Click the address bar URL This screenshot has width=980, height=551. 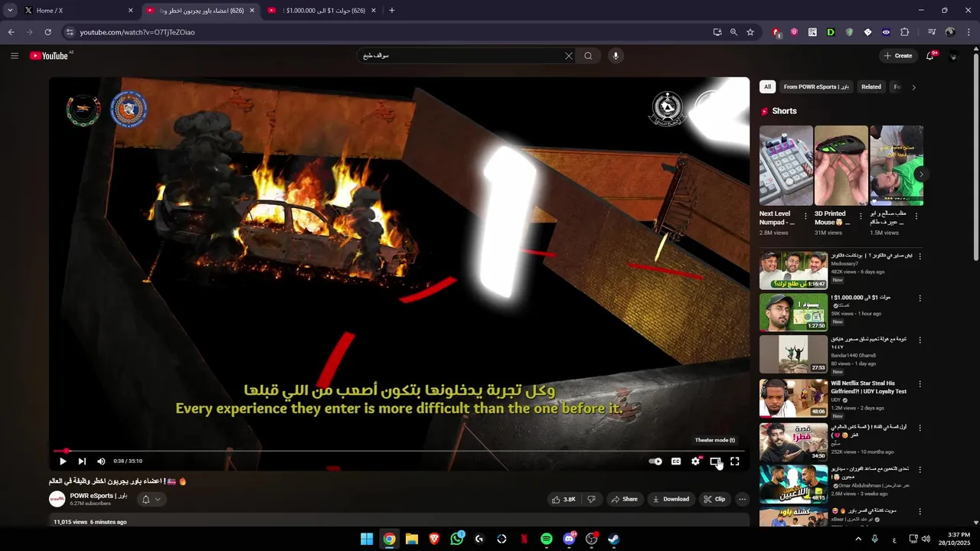point(137,32)
